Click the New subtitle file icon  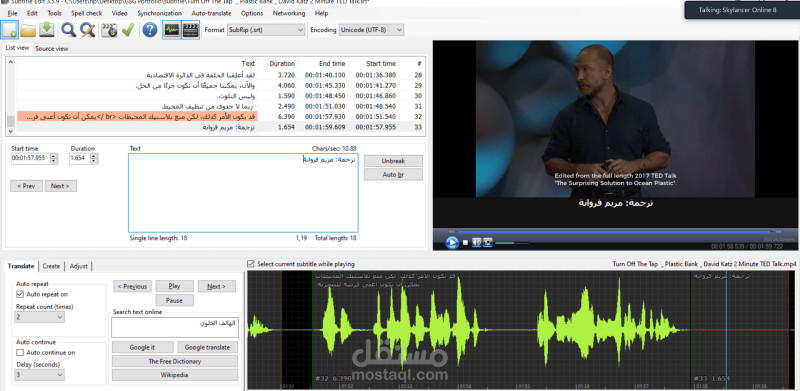(10, 30)
